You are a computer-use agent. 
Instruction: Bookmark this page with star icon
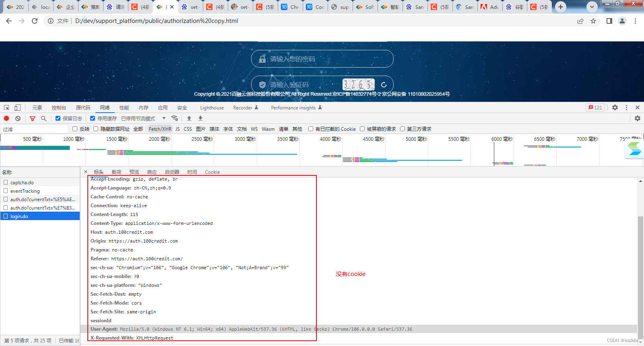click(593, 21)
